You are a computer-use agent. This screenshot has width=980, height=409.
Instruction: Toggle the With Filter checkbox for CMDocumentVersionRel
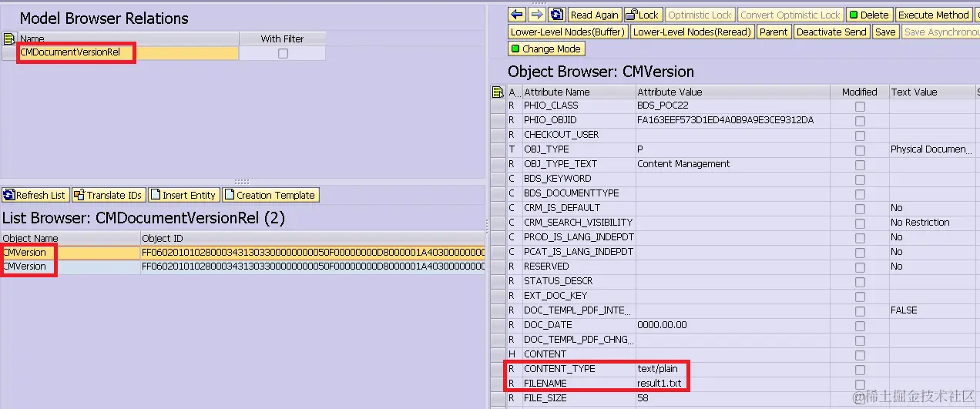click(283, 53)
